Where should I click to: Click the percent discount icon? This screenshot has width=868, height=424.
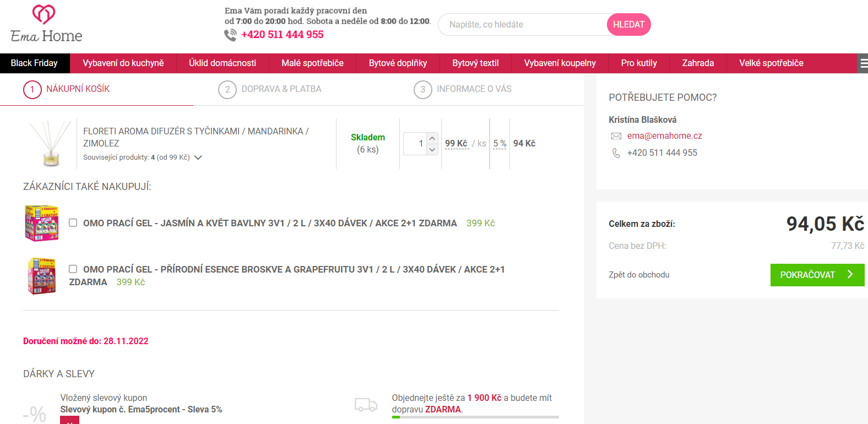tap(35, 414)
